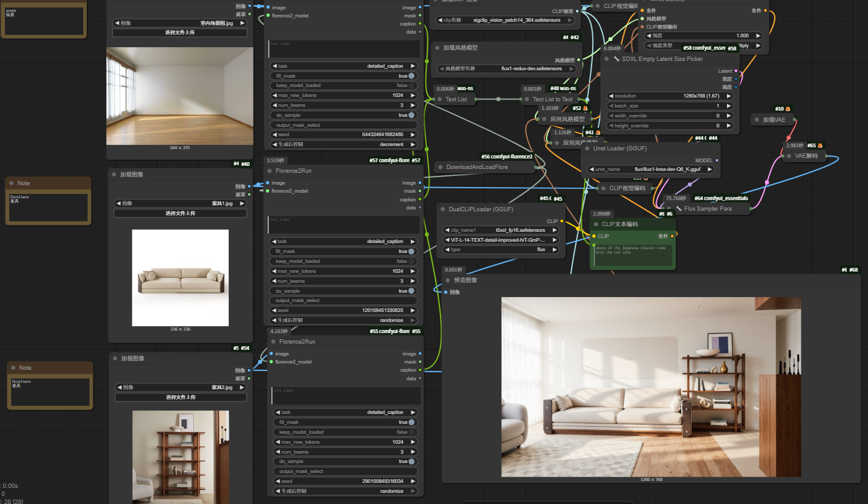Disable do_sample on Florence2Run #55

tap(346, 462)
